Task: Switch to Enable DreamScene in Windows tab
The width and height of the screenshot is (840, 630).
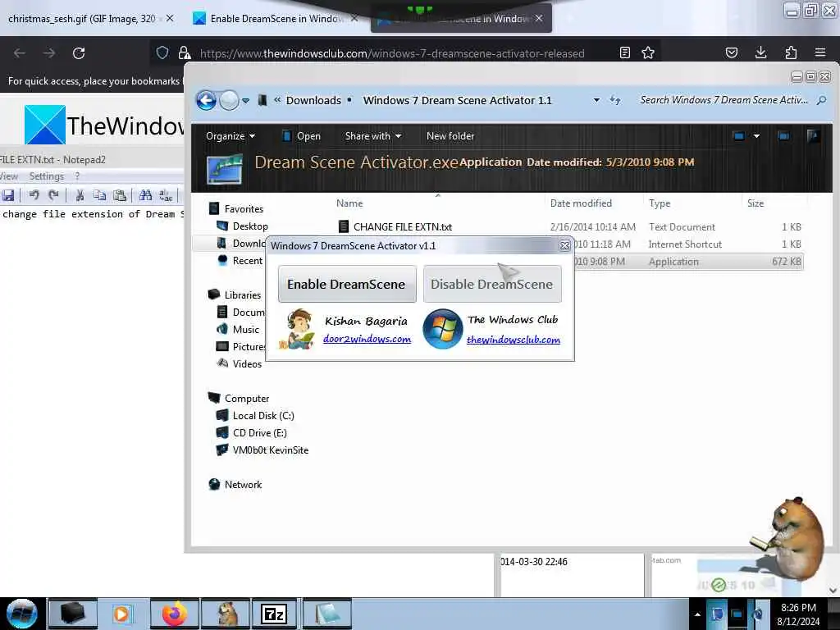Action: click(x=276, y=19)
